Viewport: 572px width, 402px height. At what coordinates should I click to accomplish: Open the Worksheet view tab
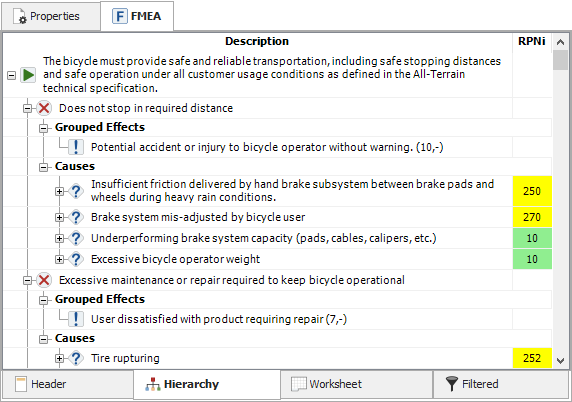[x=356, y=384]
